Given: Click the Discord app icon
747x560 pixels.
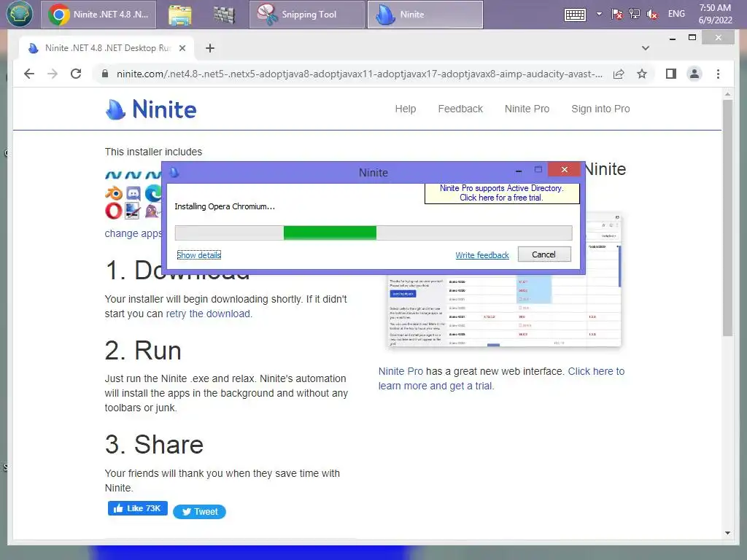Looking at the screenshot, I should click(x=133, y=192).
